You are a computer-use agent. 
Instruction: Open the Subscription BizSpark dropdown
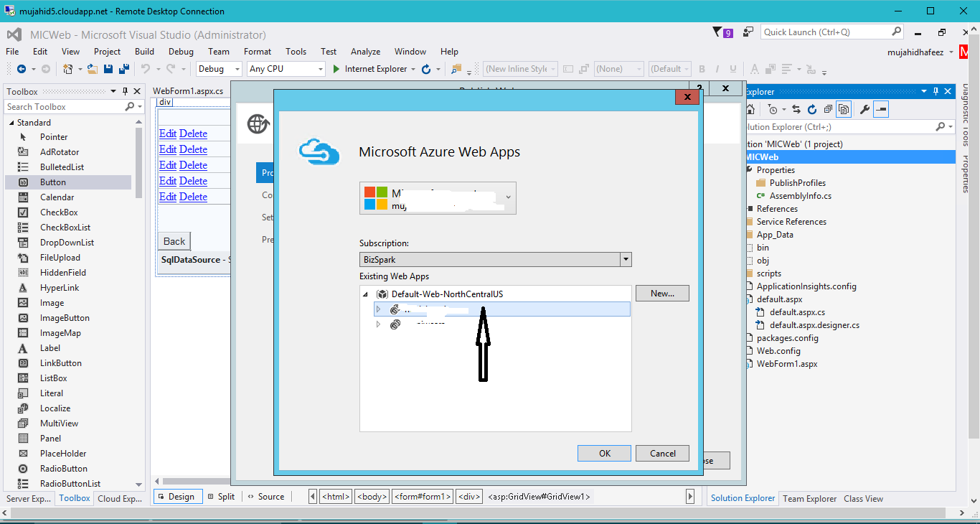click(626, 260)
